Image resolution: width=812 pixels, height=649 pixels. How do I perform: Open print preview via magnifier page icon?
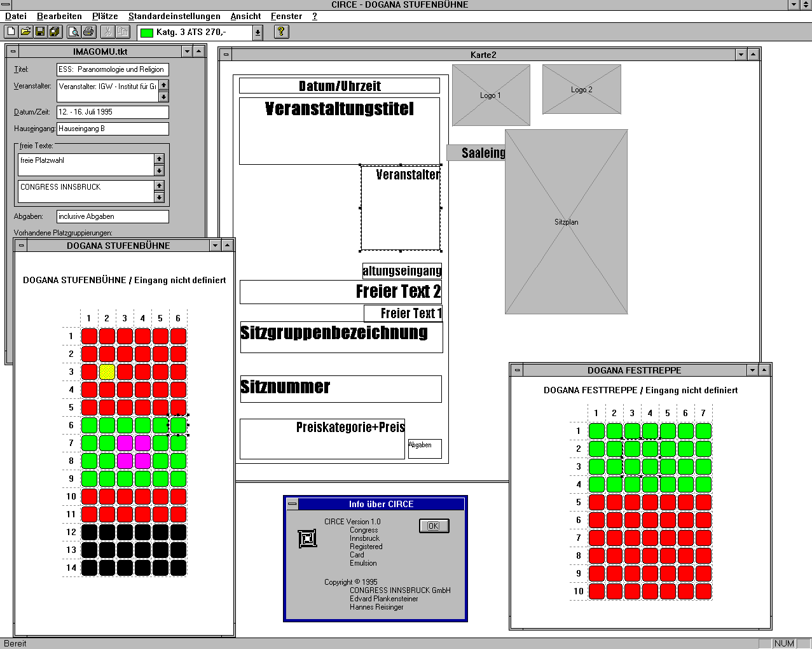pos(74,32)
